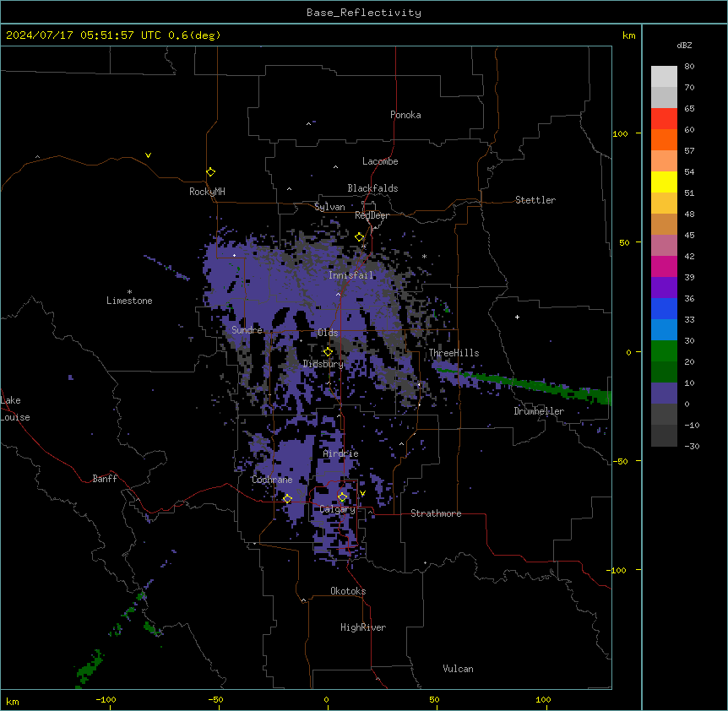Click the Lake Louise label
This screenshot has width=728, height=711.
tap(14, 409)
